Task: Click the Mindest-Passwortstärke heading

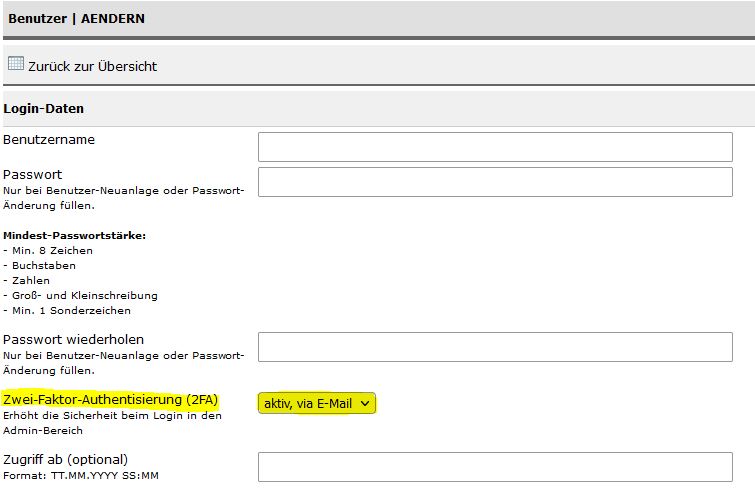Action: 74,235
